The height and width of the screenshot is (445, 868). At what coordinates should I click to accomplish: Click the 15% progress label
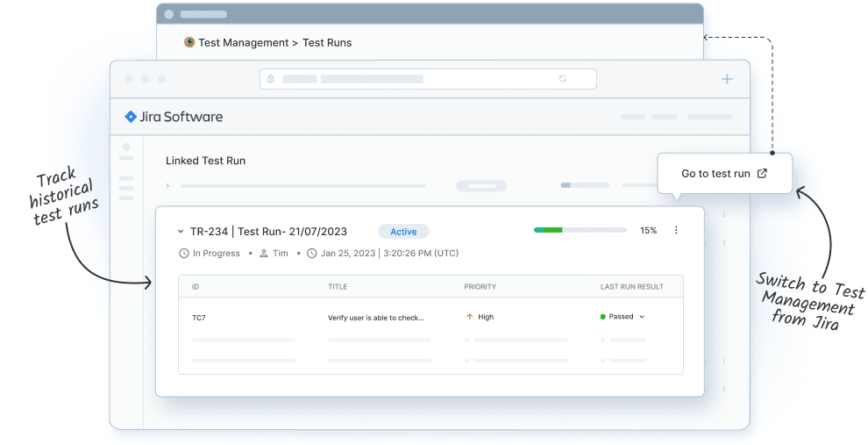pyautogui.click(x=648, y=231)
